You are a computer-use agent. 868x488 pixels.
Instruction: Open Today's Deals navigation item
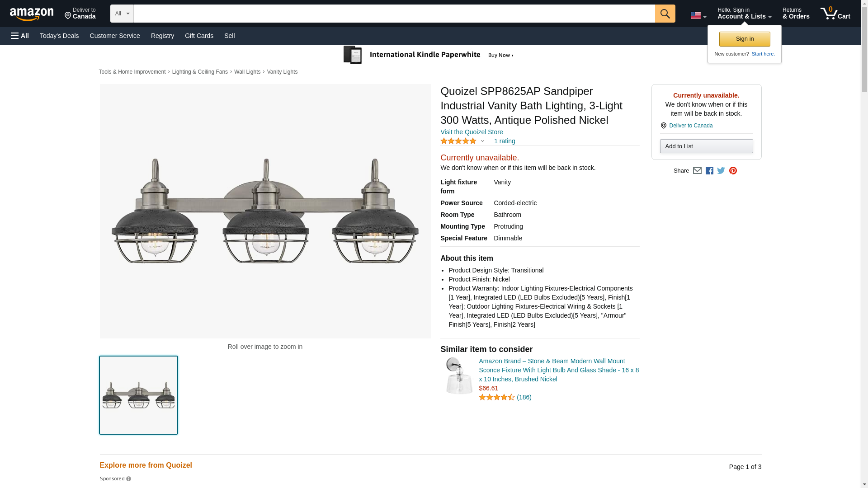(x=59, y=36)
